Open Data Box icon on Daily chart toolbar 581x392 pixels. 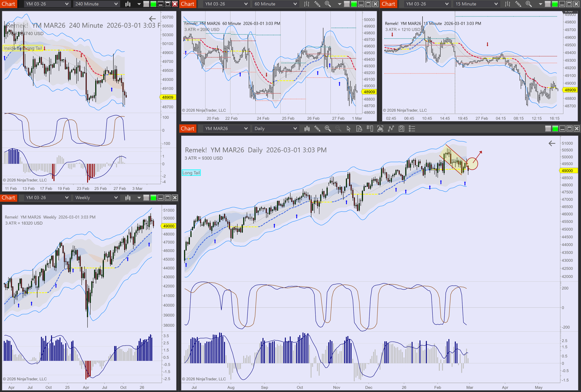click(x=359, y=129)
